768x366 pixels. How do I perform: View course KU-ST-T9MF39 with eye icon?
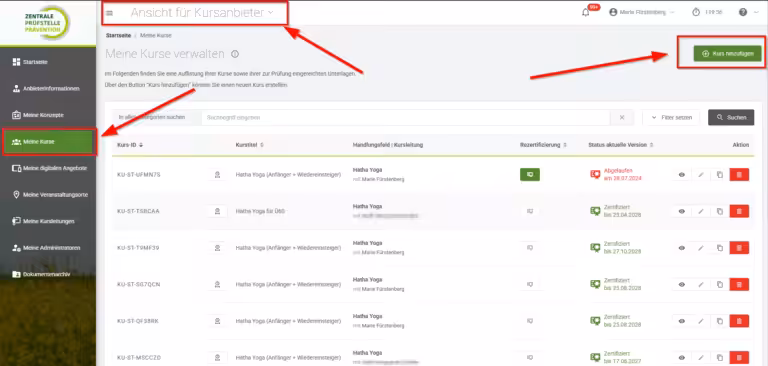(681, 248)
